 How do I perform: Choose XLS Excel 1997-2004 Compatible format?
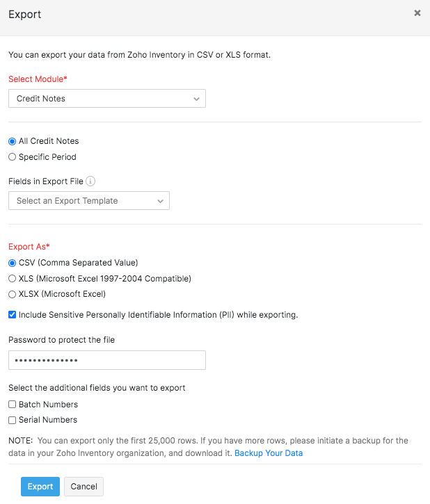pyautogui.click(x=13, y=279)
